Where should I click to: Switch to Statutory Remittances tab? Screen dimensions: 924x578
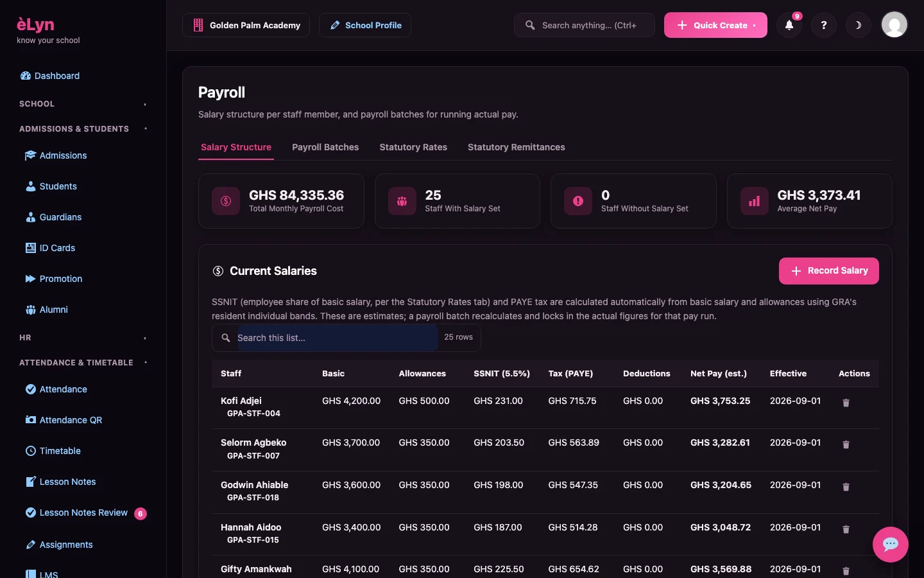click(x=517, y=147)
